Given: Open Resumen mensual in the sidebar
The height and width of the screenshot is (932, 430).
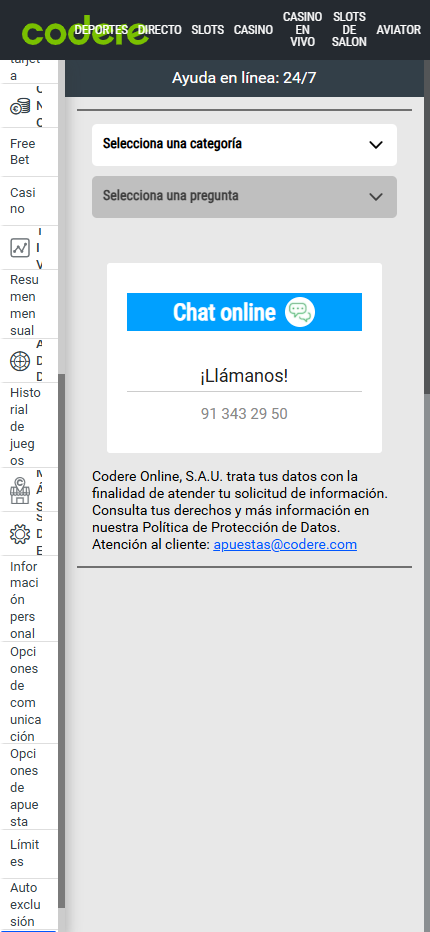Looking at the screenshot, I should tap(29, 305).
